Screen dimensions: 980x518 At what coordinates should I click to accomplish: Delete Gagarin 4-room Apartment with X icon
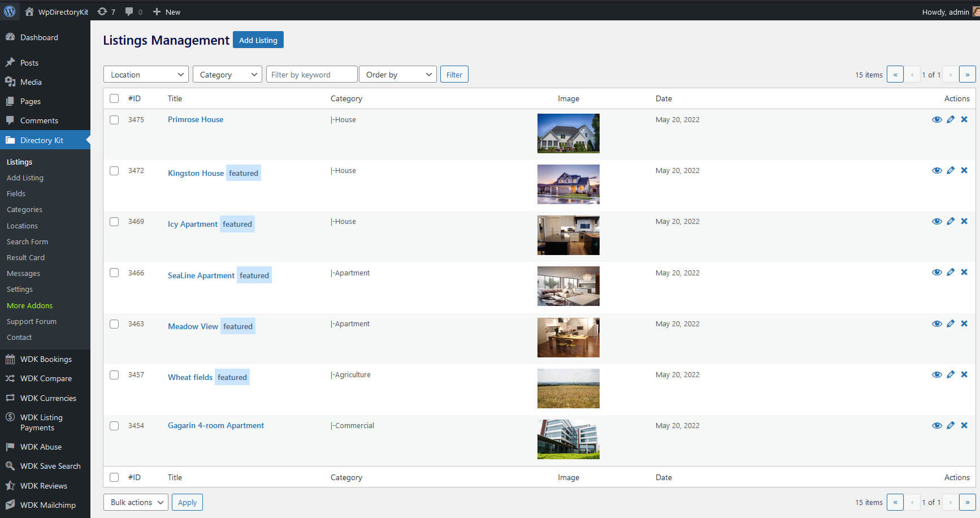964,425
